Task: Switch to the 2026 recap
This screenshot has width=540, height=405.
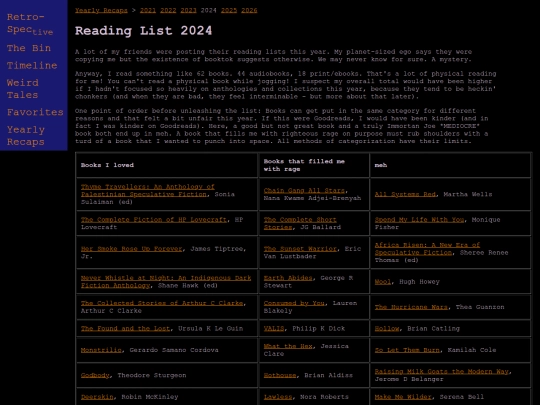Action: (249, 10)
